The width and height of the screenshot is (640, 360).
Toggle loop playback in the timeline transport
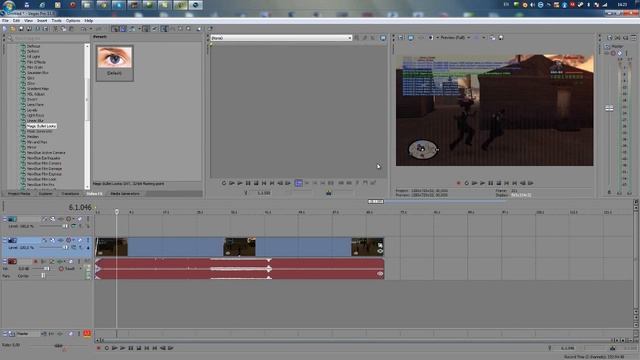point(107,348)
